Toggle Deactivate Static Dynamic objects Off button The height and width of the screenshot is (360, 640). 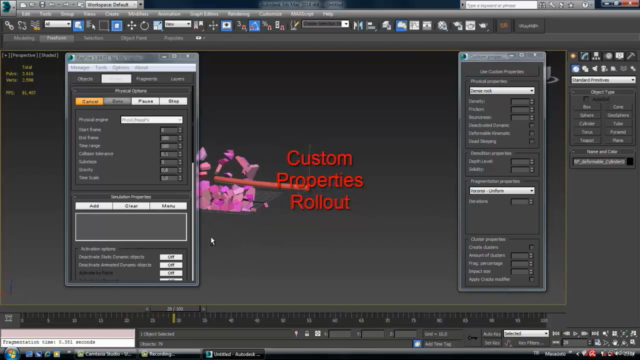[x=171, y=257]
